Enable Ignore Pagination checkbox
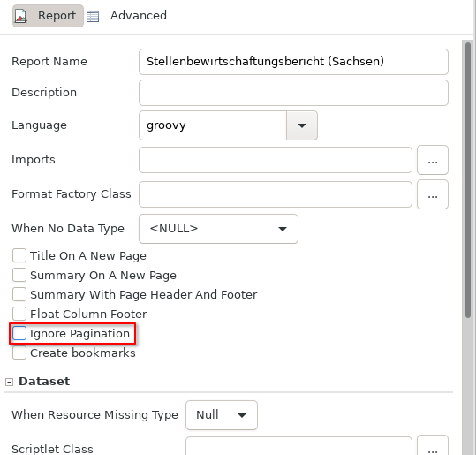This screenshot has width=476, height=455. [19, 333]
